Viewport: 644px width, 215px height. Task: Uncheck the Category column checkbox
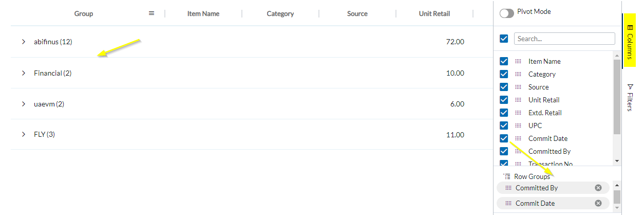point(504,74)
